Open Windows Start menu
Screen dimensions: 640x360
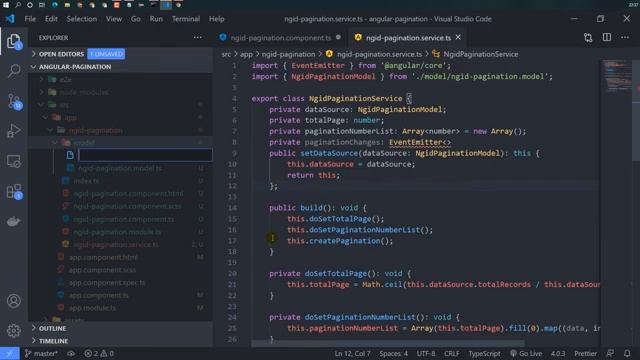point(6,5)
